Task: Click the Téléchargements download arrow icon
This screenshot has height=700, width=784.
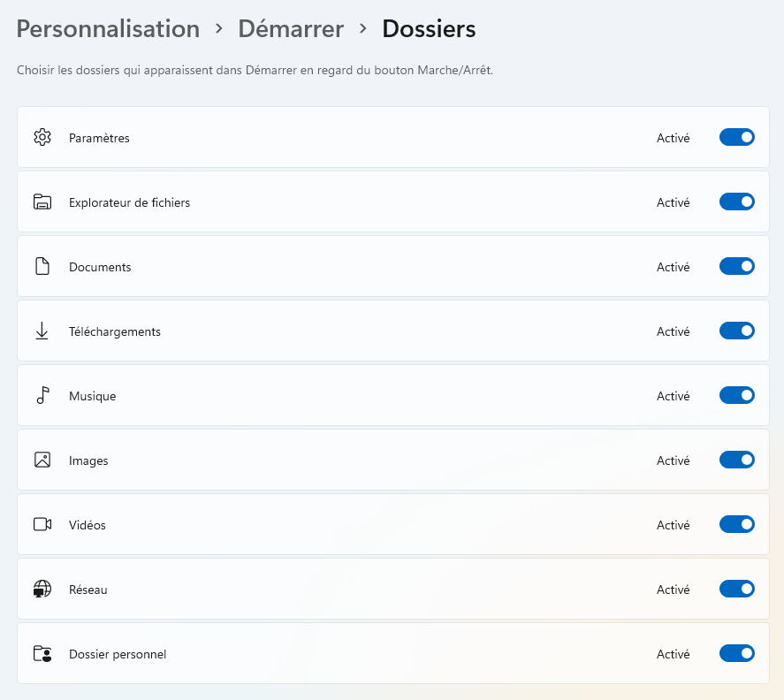Action: pyautogui.click(x=42, y=331)
